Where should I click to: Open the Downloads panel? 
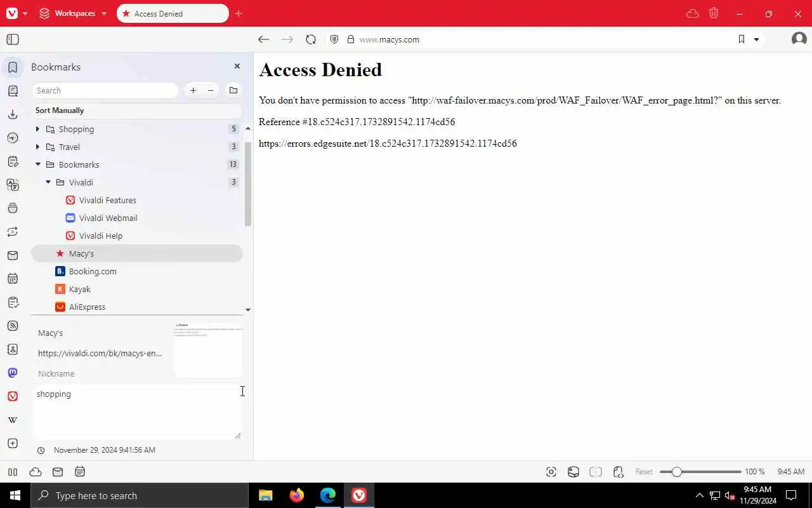[x=12, y=114]
